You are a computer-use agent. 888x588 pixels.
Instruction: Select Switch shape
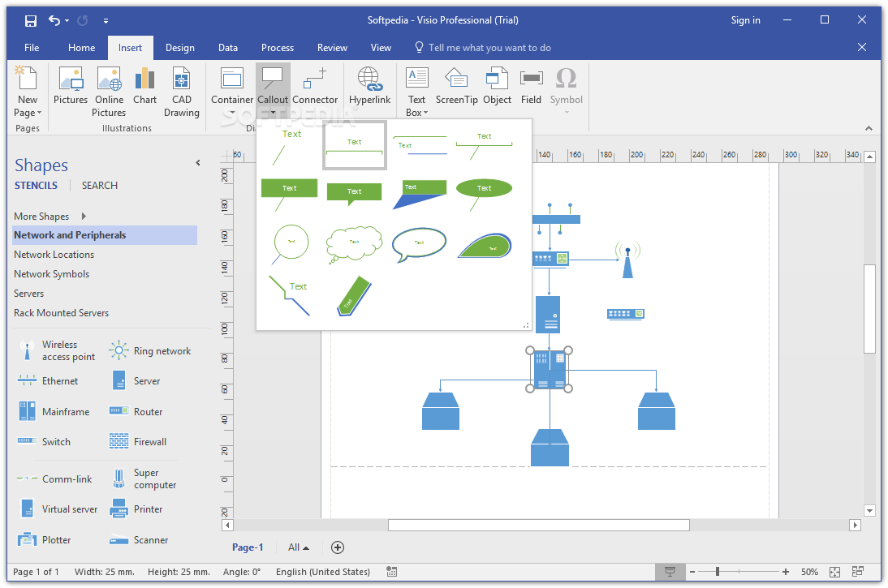point(44,441)
